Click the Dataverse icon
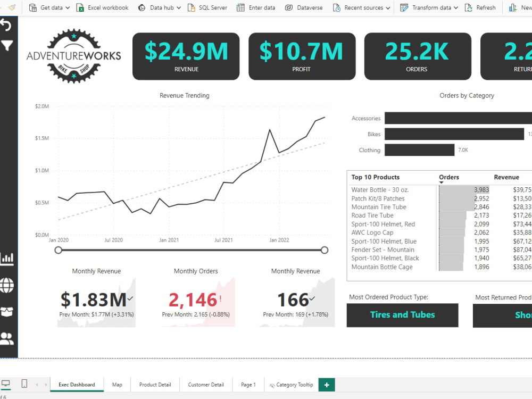This screenshot has width=532, height=399. click(x=289, y=7)
